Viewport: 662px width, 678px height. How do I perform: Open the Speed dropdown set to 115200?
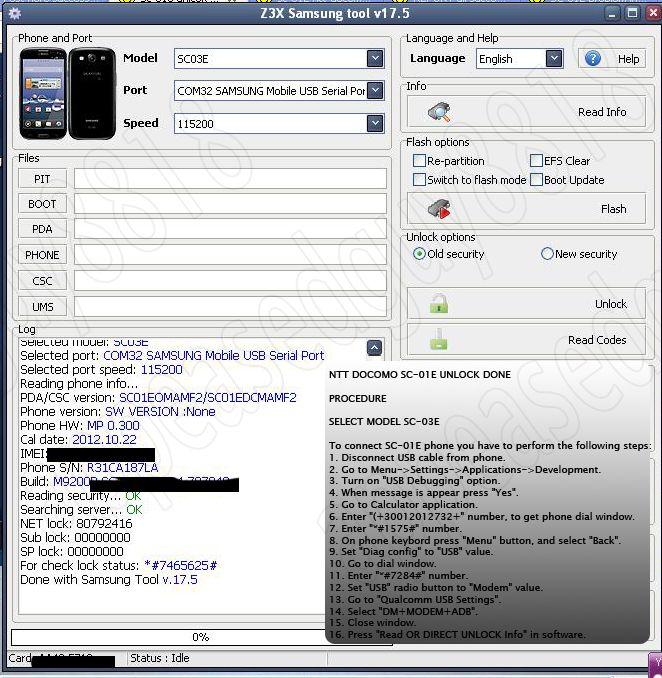pos(375,123)
